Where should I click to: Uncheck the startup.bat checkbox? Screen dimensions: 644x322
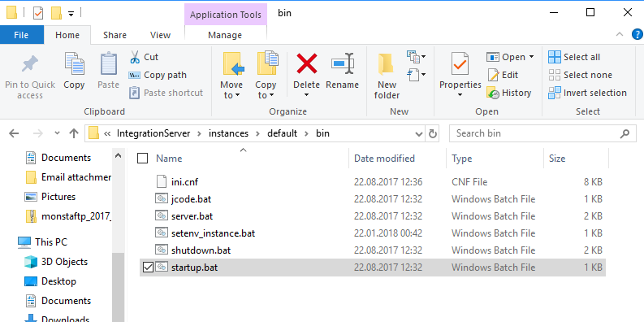click(x=148, y=268)
